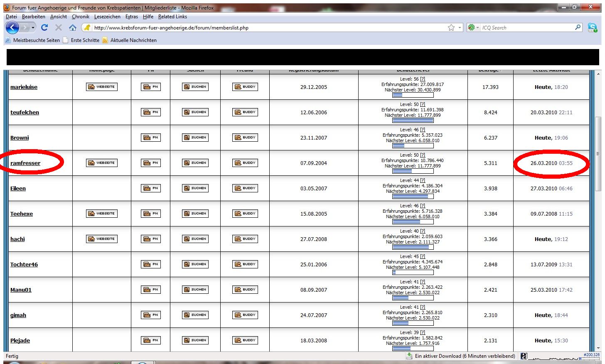Click the page's vertical scrollbar thumb

click(598, 153)
